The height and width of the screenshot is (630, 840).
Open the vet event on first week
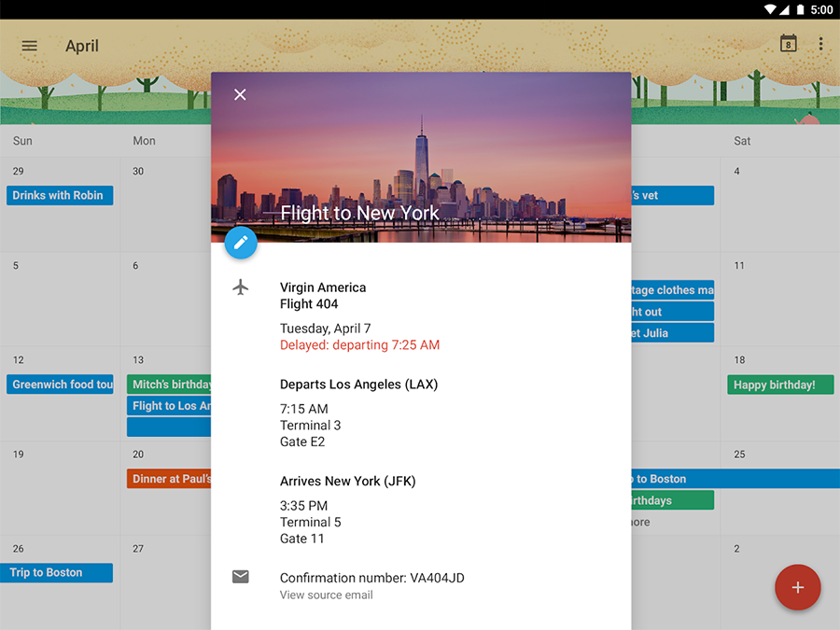point(672,196)
